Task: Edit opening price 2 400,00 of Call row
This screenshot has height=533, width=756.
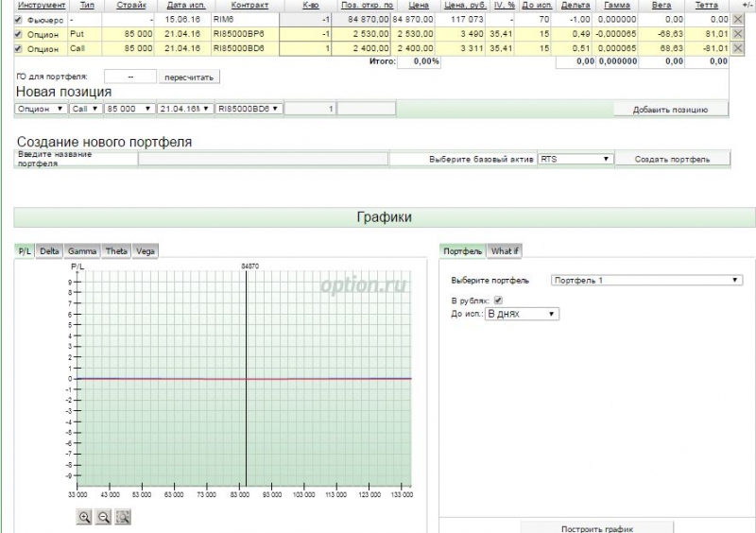Action: [361, 48]
